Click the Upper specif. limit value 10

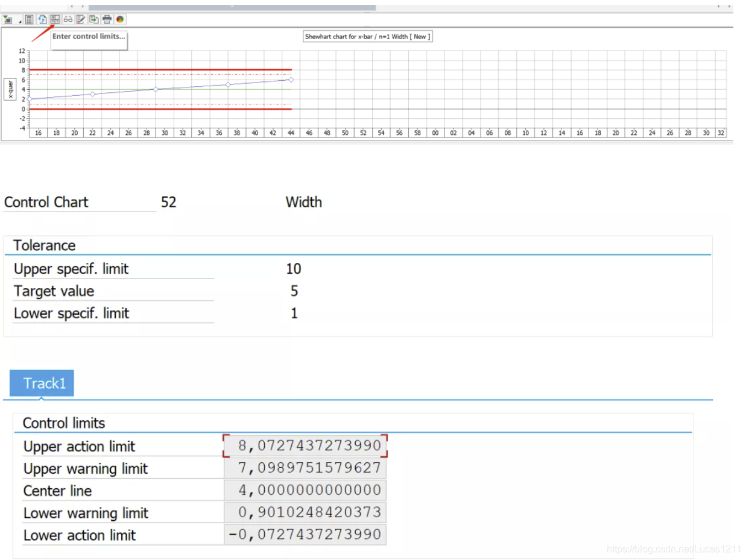294,269
